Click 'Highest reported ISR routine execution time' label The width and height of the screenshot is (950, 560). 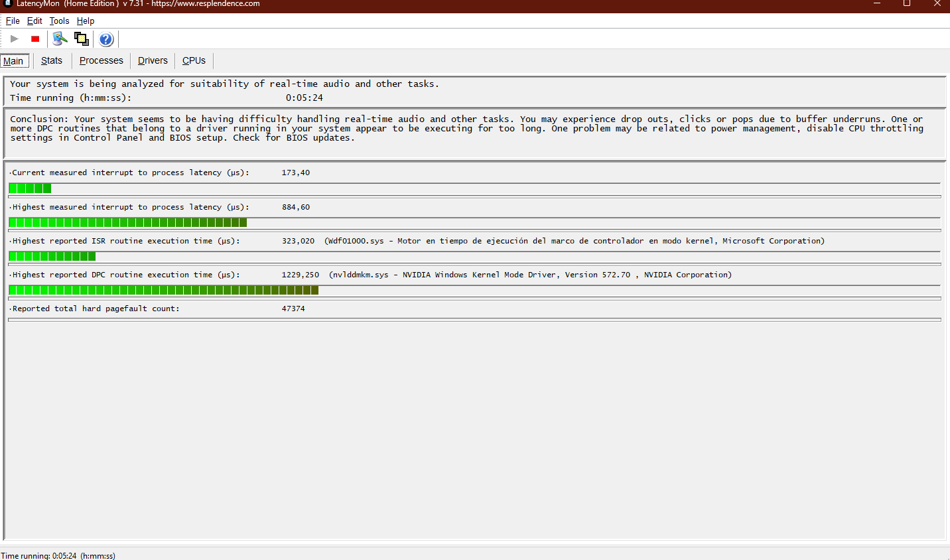(125, 241)
